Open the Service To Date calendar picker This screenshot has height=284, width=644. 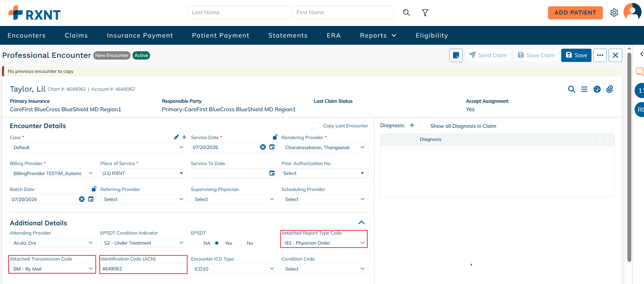pos(272,173)
